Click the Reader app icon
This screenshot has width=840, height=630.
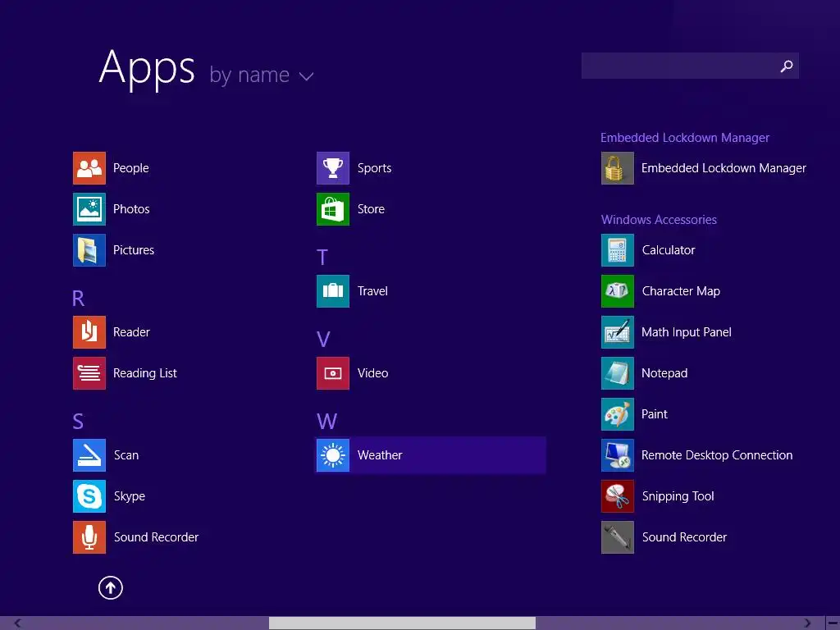point(89,332)
